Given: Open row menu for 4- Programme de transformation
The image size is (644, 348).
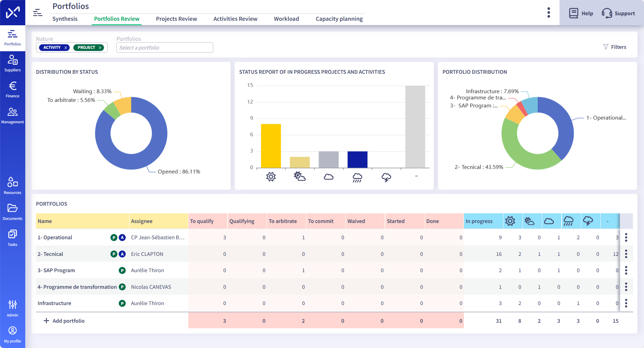Looking at the screenshot, I should click(626, 287).
